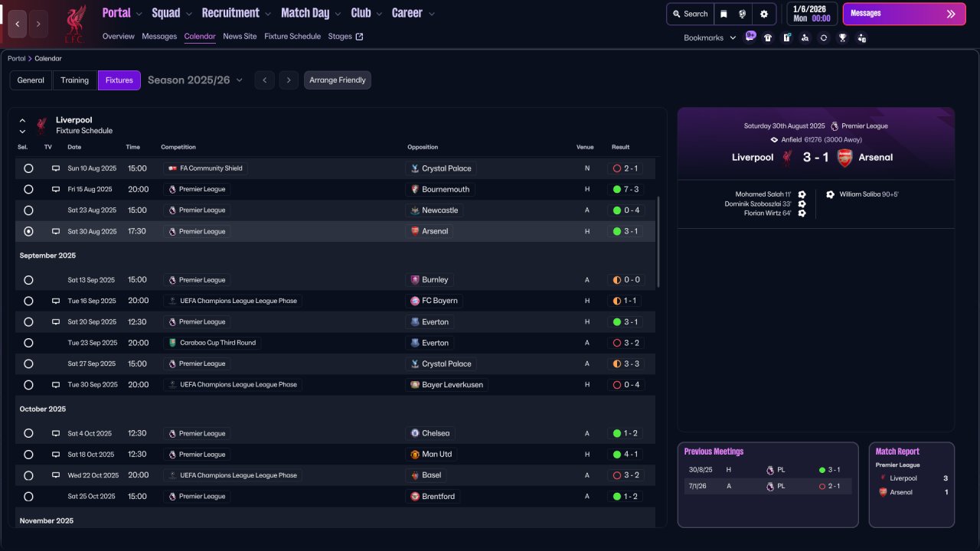Image resolution: width=980 pixels, height=551 pixels.
Task: Select the Chelsea fixture radio button
Action: 28,433
